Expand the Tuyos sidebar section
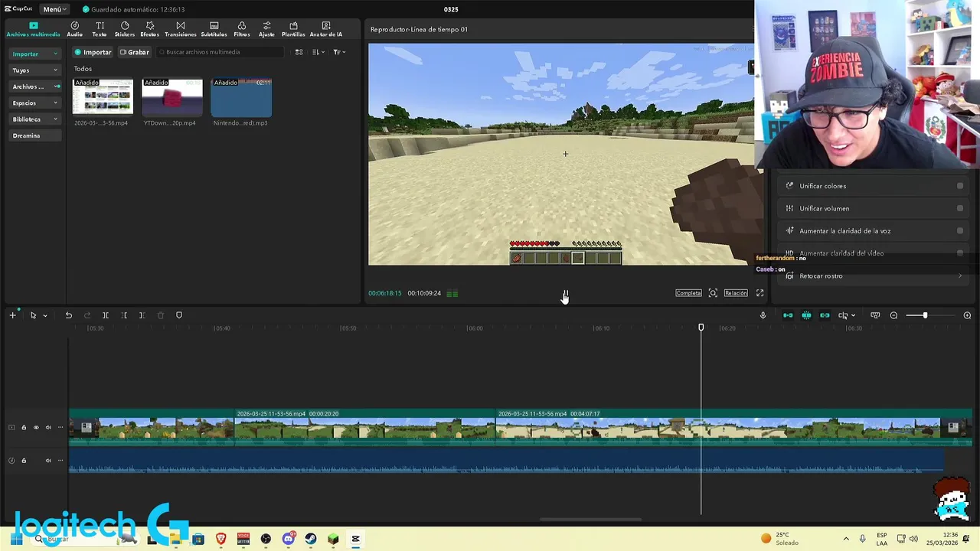 click(34, 70)
